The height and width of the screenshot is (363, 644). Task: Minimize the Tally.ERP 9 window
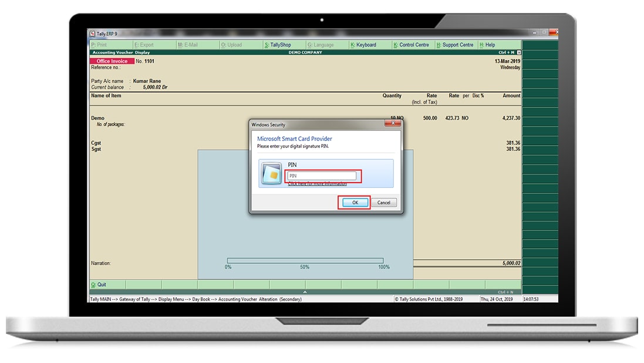coord(534,32)
